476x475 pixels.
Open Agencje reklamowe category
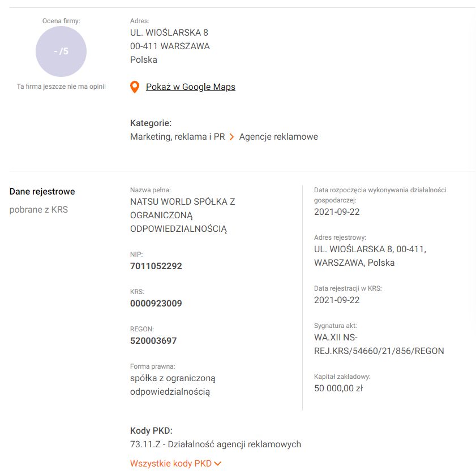pyautogui.click(x=278, y=137)
